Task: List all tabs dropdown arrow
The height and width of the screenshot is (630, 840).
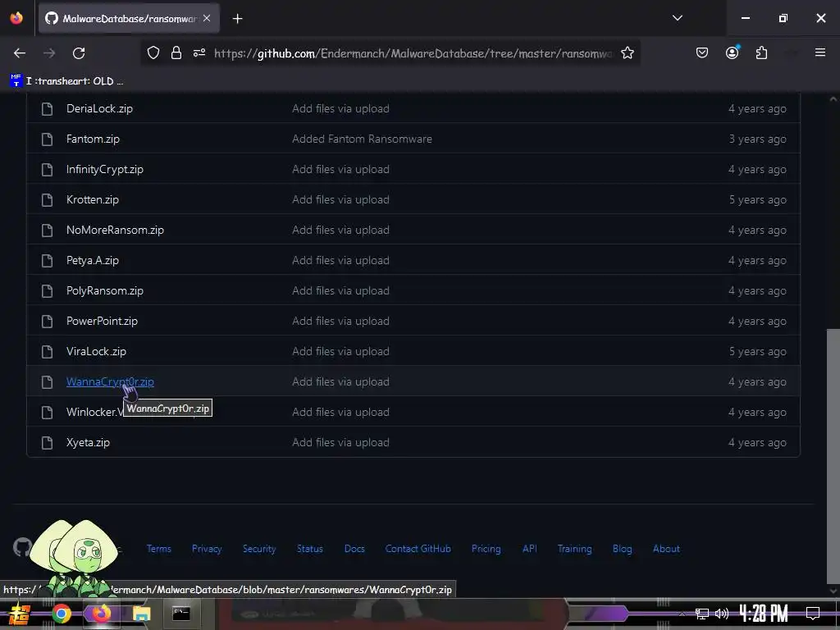Action: point(677,18)
